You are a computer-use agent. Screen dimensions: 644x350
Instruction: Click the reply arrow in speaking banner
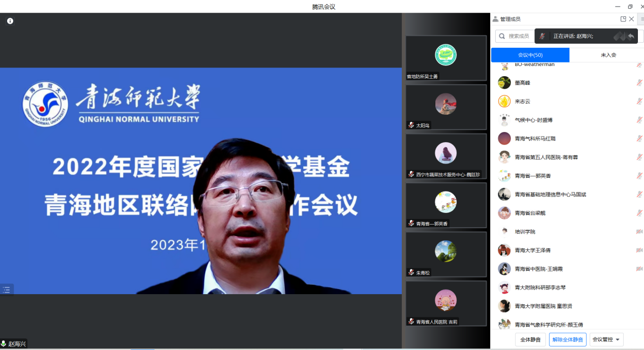630,36
